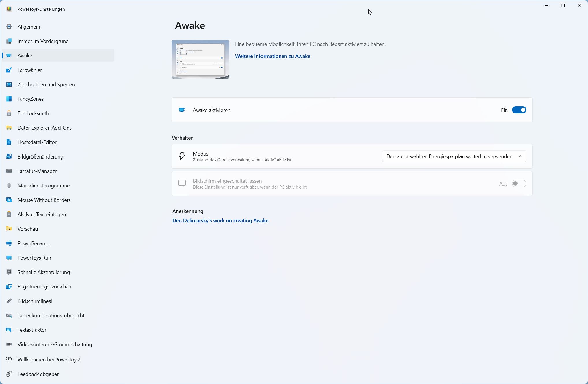Click the Bildschirmlineal ruler icon
This screenshot has height=384, width=588.
(9, 301)
